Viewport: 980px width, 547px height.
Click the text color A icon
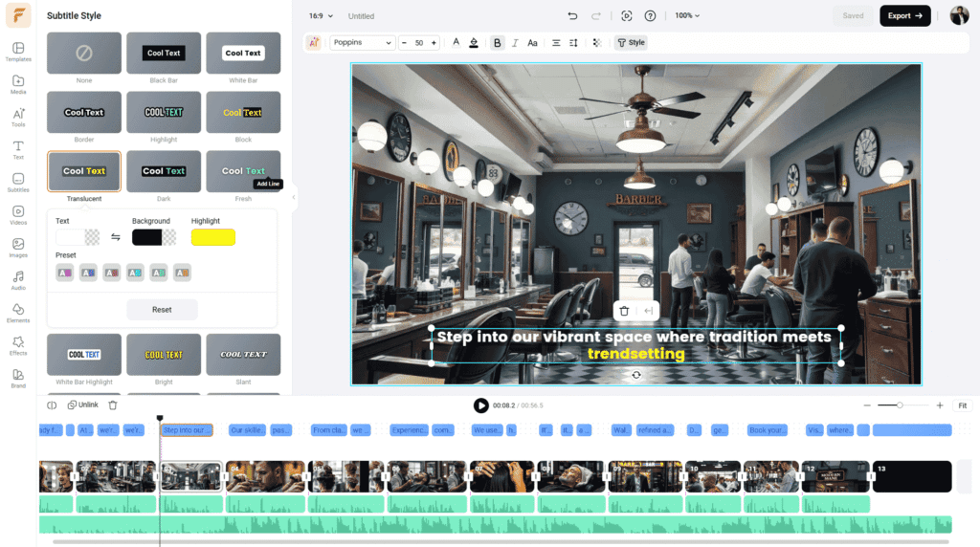tap(456, 42)
